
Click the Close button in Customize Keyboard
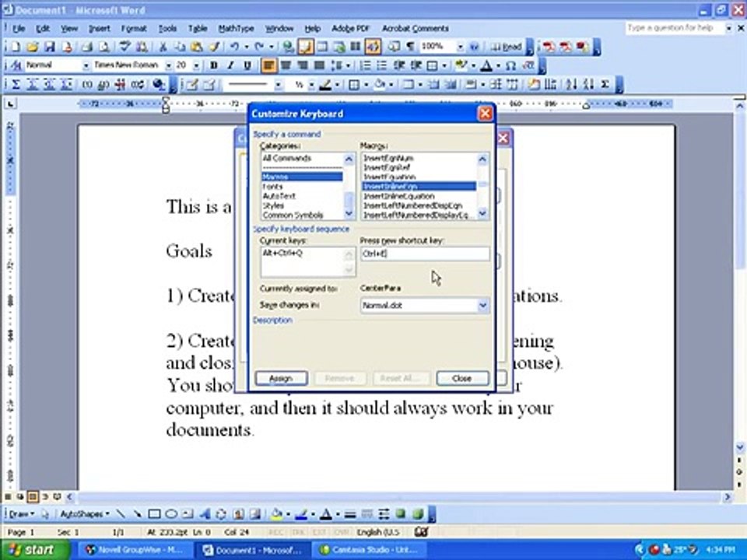(x=462, y=378)
